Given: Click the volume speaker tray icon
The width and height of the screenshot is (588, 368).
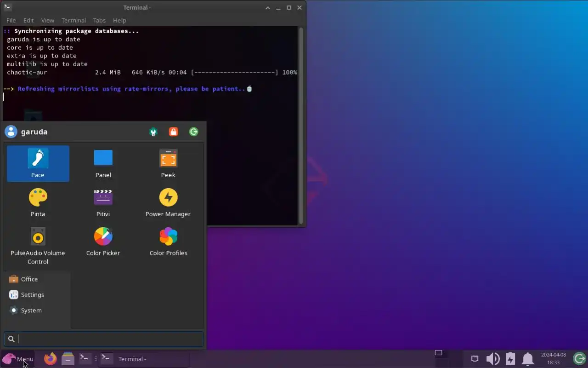Looking at the screenshot, I should pyautogui.click(x=492, y=359).
